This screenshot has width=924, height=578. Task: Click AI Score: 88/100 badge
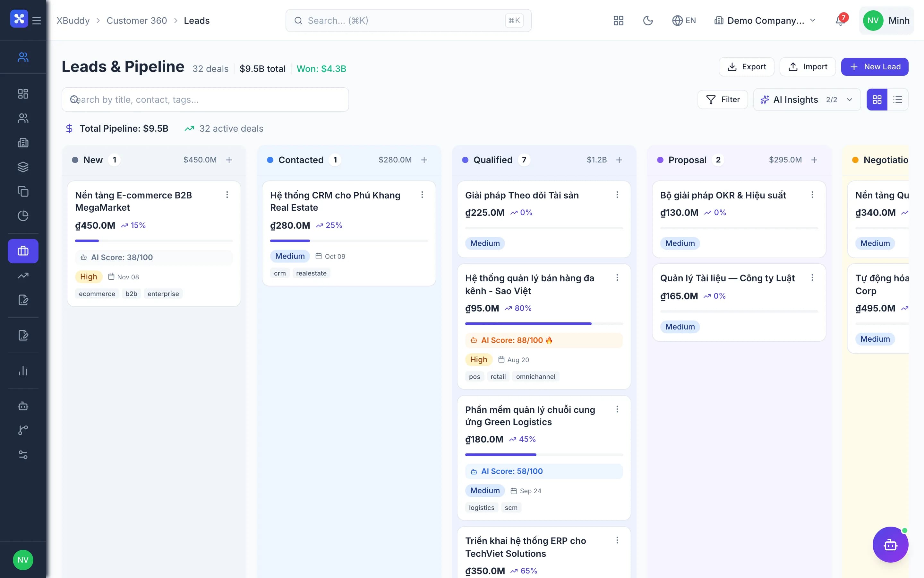click(544, 340)
